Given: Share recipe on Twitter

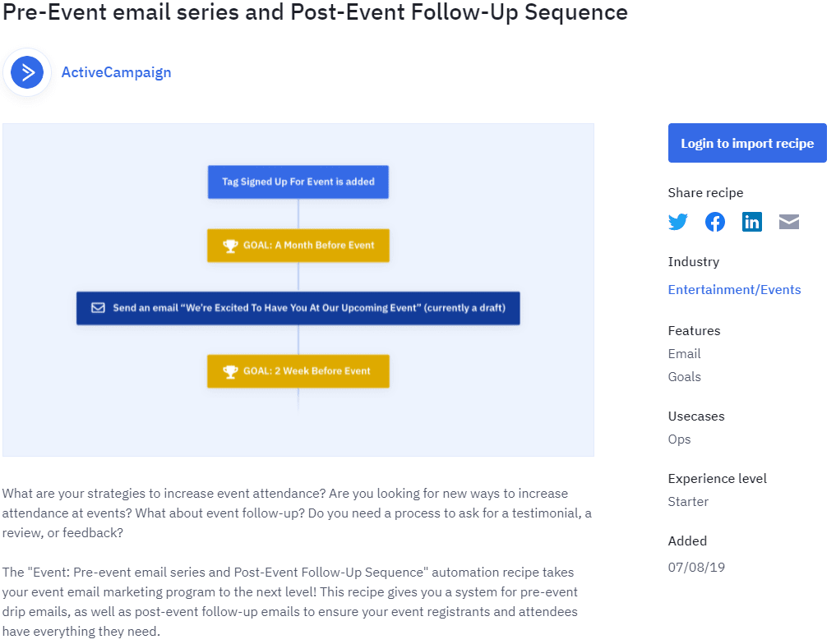Looking at the screenshot, I should pos(677,222).
